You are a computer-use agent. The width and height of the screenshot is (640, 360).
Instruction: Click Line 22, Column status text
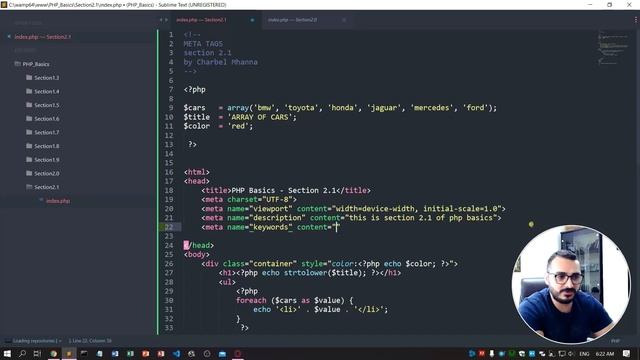tap(90, 341)
